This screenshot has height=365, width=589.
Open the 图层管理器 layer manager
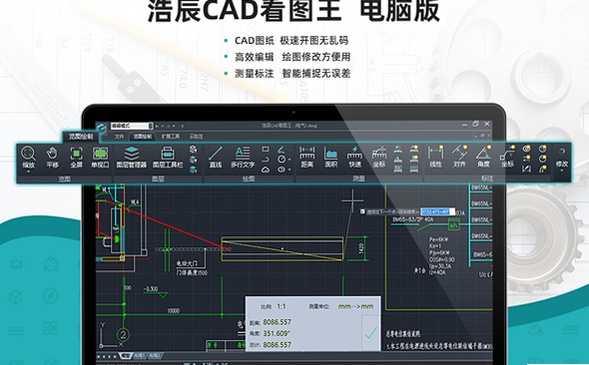coord(131,157)
